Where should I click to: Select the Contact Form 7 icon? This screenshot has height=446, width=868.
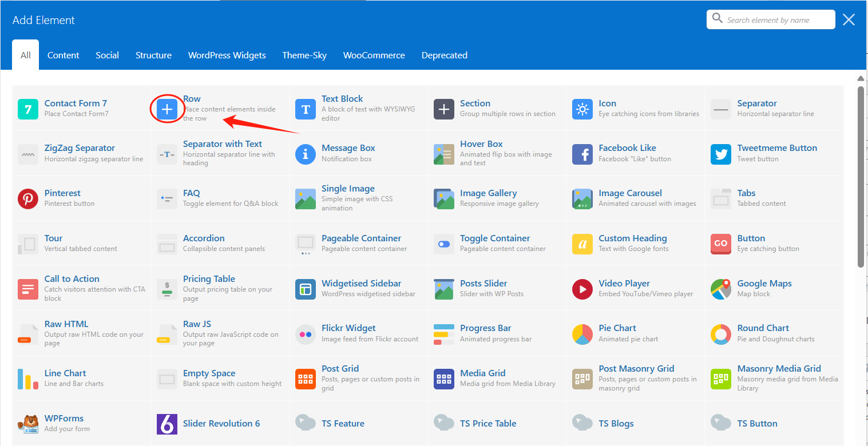[x=28, y=109]
